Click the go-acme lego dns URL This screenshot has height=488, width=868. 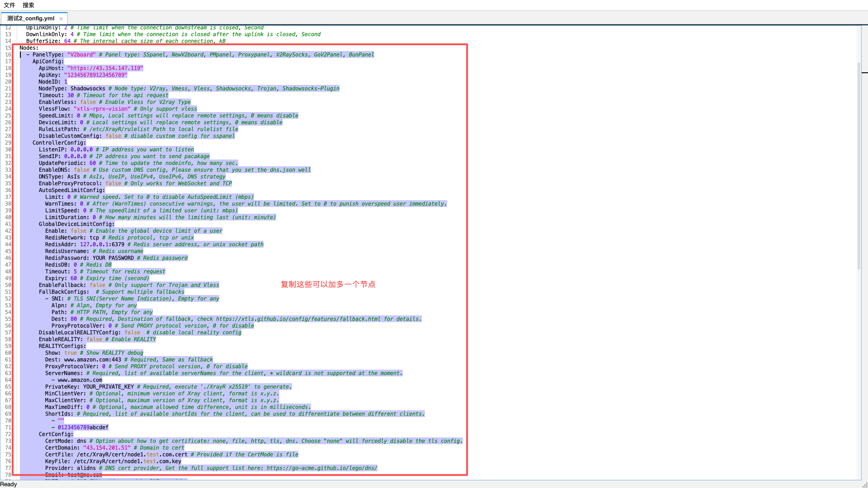pos(322,468)
